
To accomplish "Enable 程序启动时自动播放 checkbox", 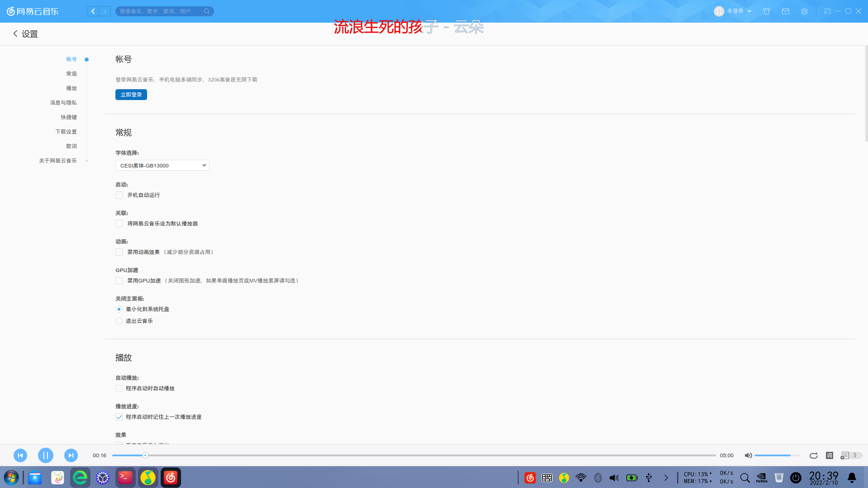I will (x=119, y=388).
